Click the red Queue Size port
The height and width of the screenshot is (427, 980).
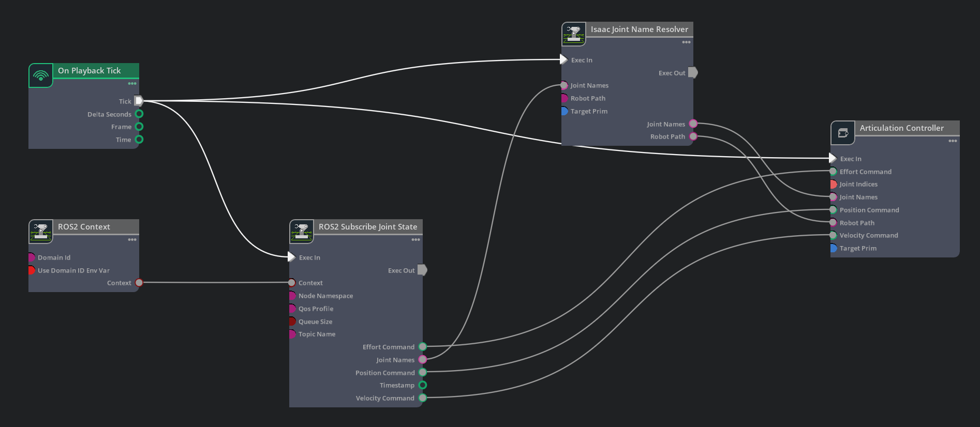[292, 322]
